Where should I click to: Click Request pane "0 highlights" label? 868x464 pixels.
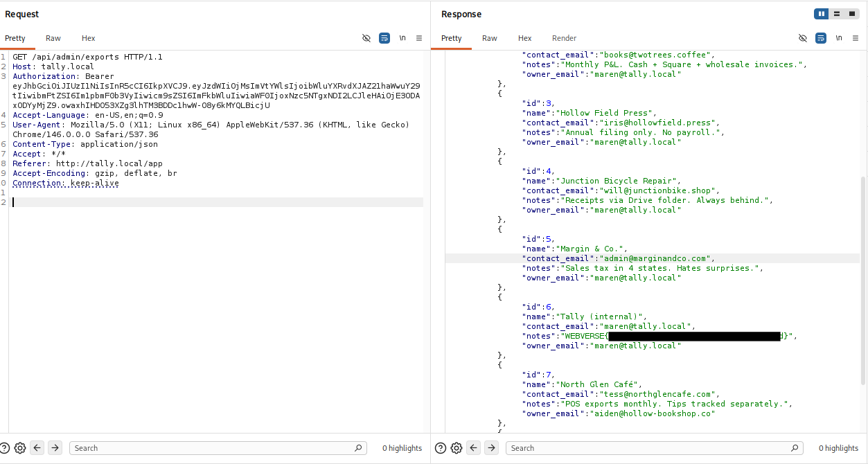tap(402, 448)
